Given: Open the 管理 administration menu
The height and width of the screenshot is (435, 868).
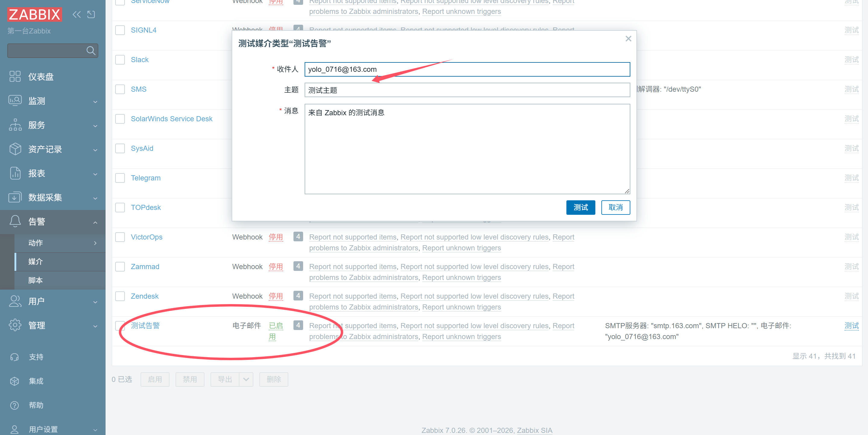Looking at the screenshot, I should tap(52, 325).
